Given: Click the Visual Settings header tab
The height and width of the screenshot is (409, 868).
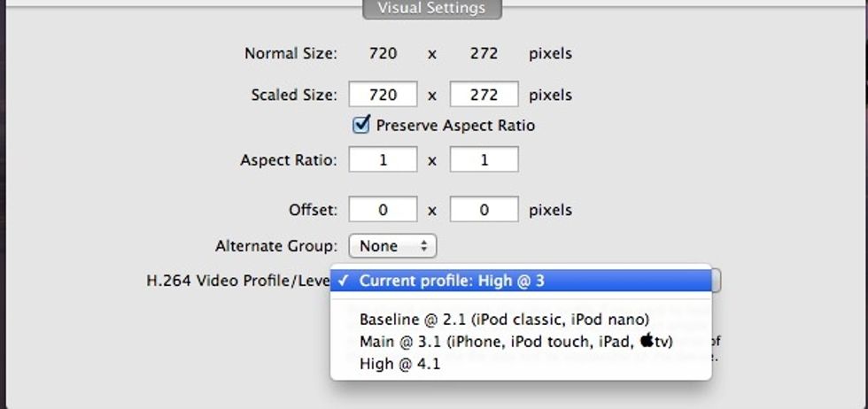Looking at the screenshot, I should pos(432,8).
